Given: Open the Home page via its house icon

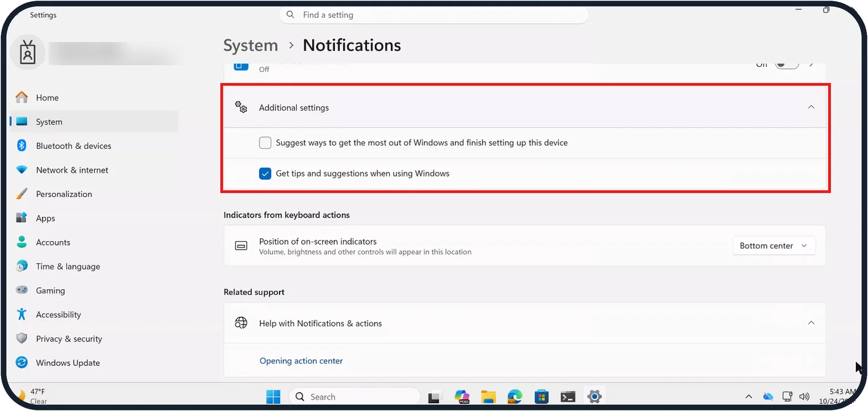Looking at the screenshot, I should (x=22, y=97).
